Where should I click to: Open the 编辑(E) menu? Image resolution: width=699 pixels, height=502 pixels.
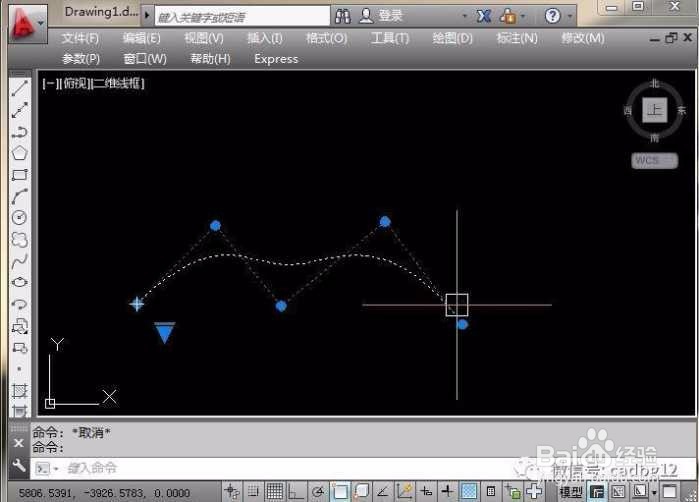tap(141, 38)
